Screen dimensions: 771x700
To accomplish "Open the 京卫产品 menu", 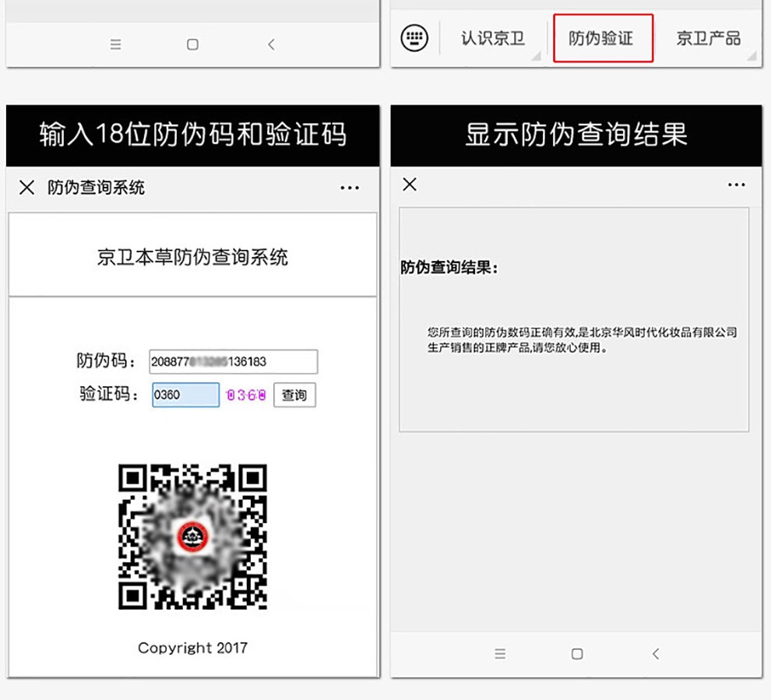I will (708, 38).
